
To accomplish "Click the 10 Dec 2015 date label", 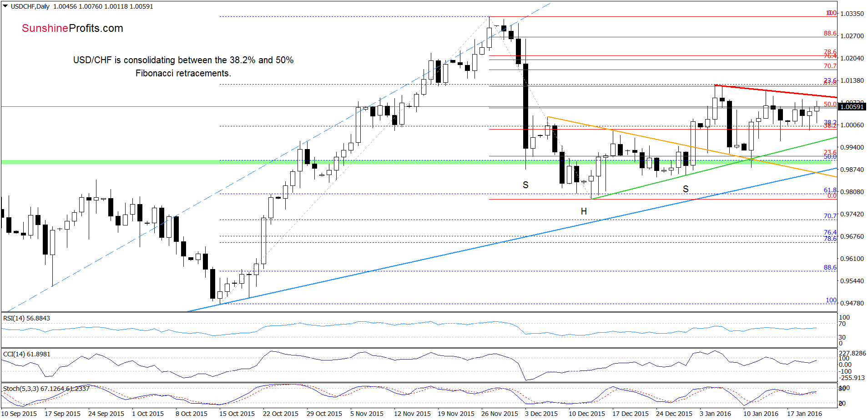I will tap(587, 414).
